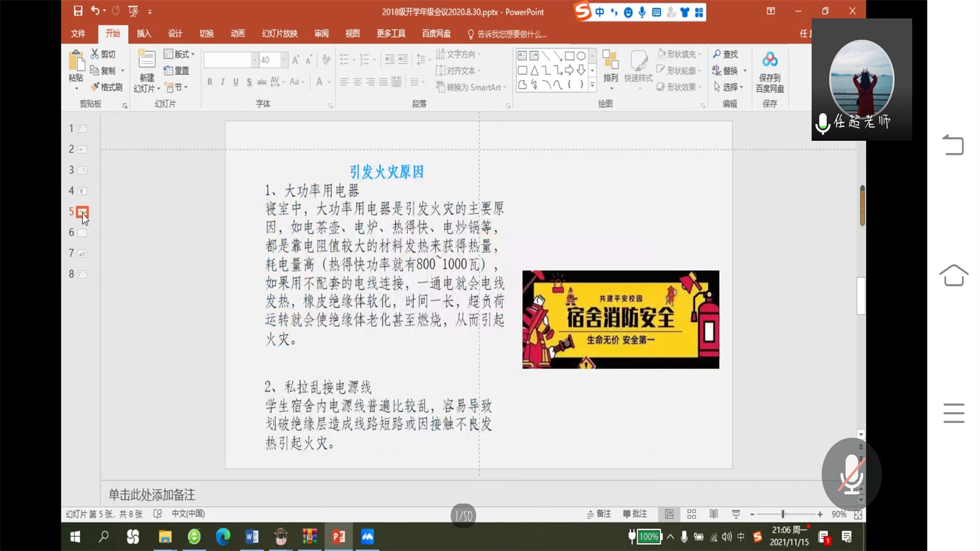This screenshot has height=551, width=980.
Task: Click the Reset (重置) button
Action: coord(176,70)
